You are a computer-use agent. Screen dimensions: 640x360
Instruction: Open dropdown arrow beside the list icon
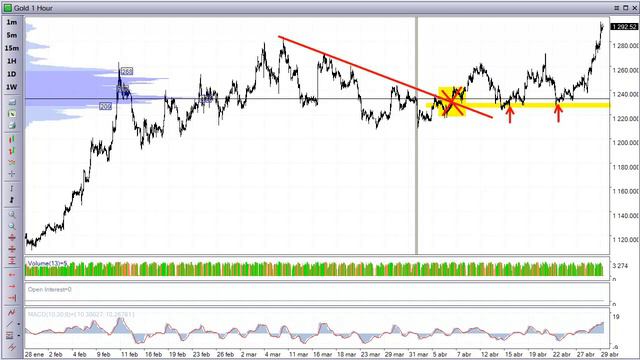point(18,336)
